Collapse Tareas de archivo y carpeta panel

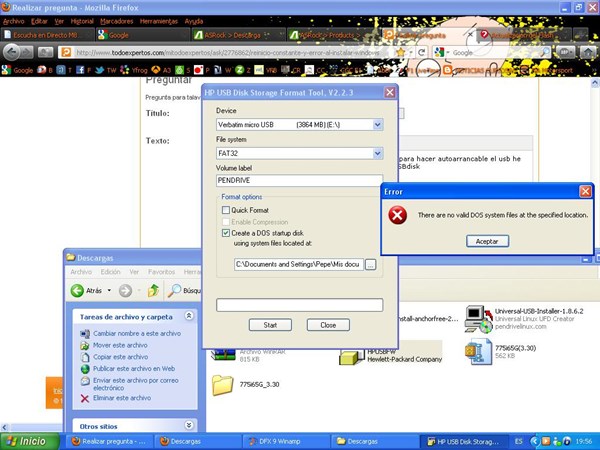pyautogui.click(x=189, y=316)
